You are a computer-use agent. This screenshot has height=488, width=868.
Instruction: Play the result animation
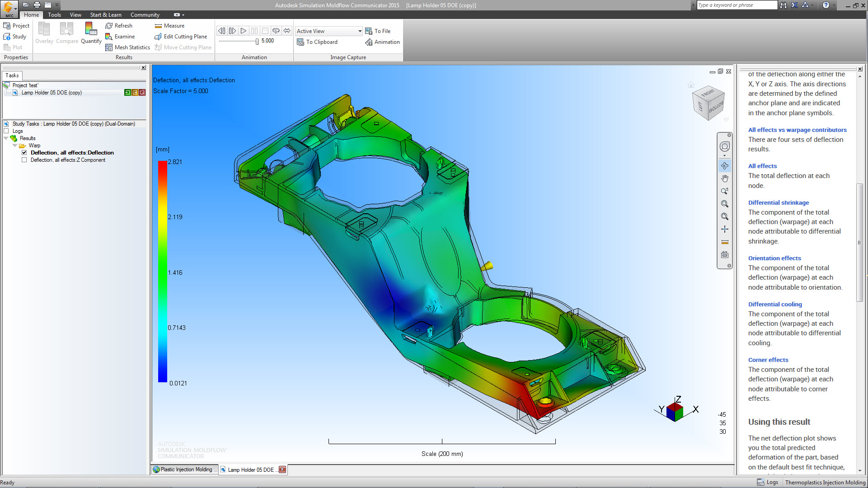click(x=243, y=31)
